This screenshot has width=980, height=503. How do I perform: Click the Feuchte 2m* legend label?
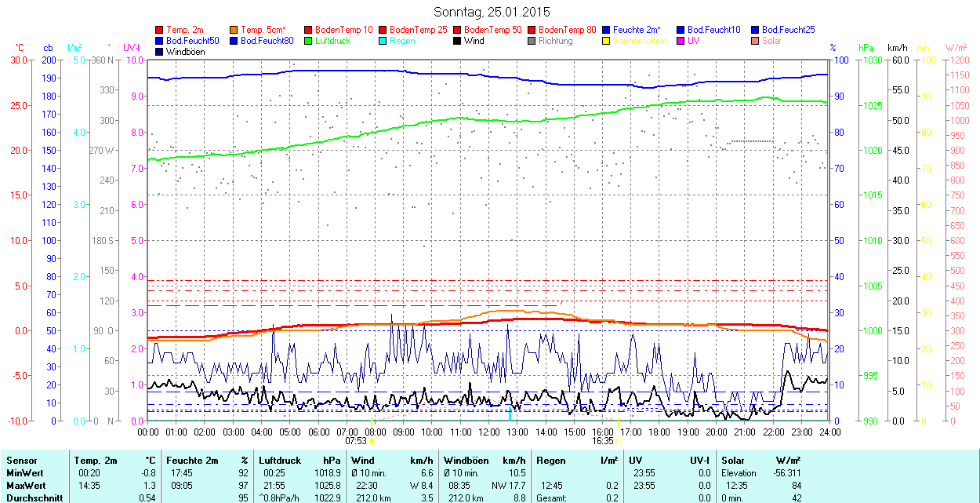pyautogui.click(x=636, y=30)
